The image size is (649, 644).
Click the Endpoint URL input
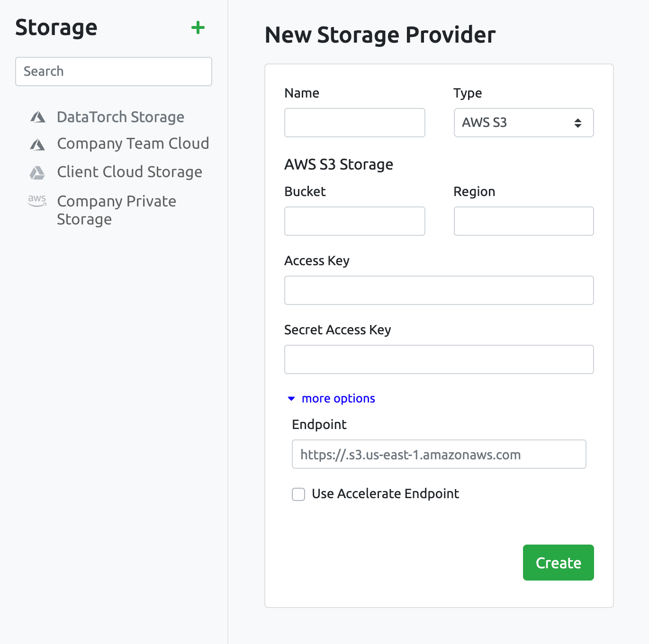pyautogui.click(x=439, y=454)
